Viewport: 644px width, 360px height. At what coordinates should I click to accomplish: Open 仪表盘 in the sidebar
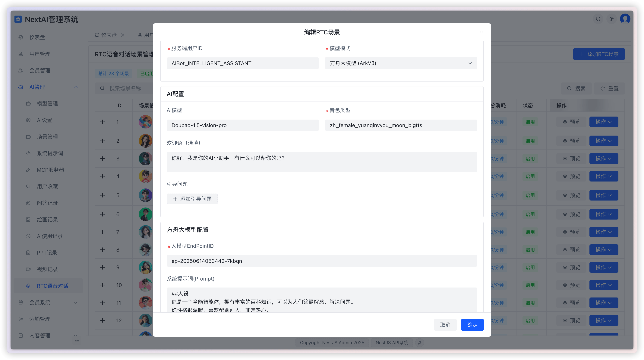tap(48, 37)
